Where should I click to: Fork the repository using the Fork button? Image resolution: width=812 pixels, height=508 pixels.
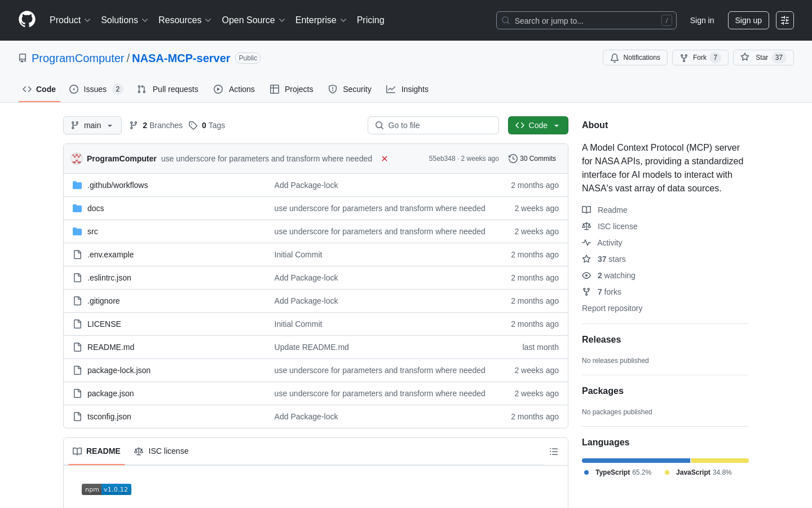(700, 58)
